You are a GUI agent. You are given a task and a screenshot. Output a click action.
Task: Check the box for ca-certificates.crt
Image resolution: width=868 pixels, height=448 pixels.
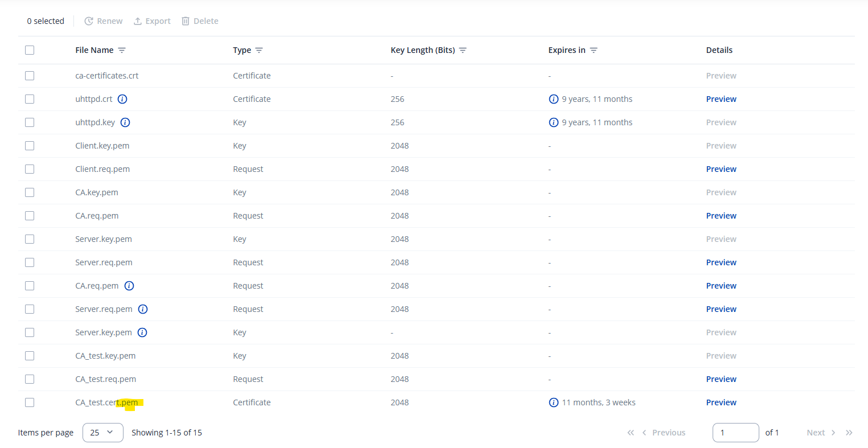point(30,76)
